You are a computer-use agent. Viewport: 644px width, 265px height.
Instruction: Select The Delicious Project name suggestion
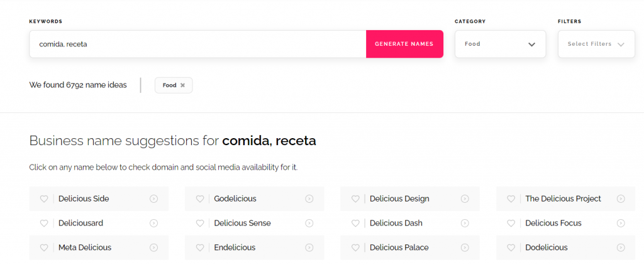(x=563, y=199)
